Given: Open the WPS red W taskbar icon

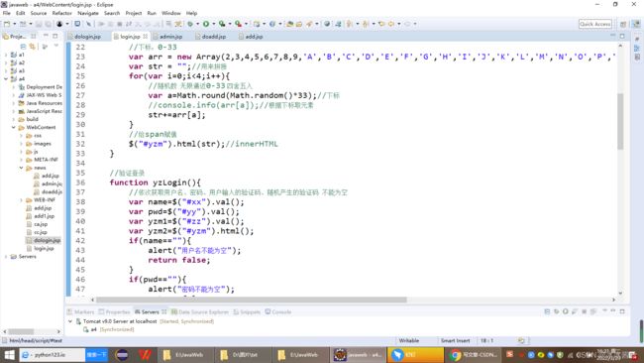Looking at the screenshot, I should (x=145, y=354).
